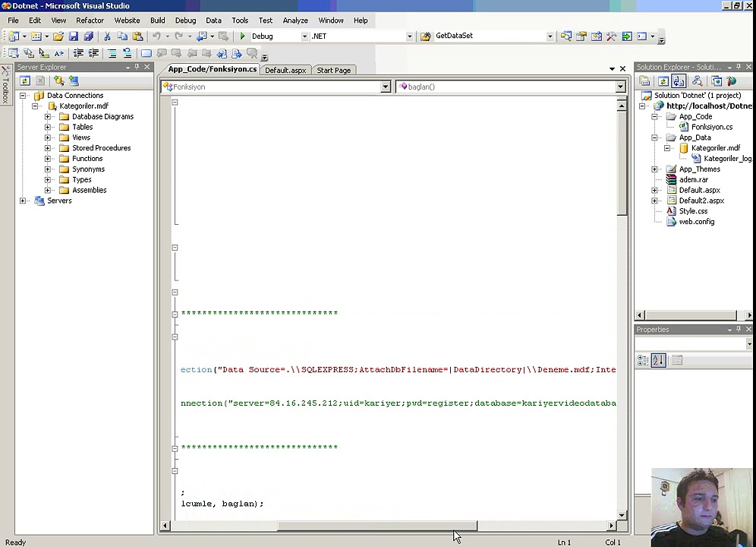Click the Copy icon in toolbar

point(122,36)
